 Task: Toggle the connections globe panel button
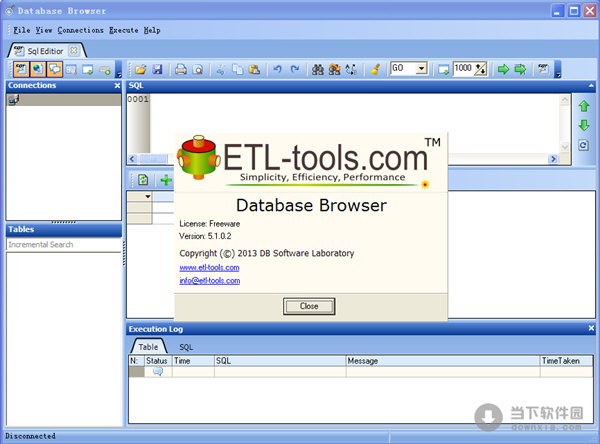[38, 69]
